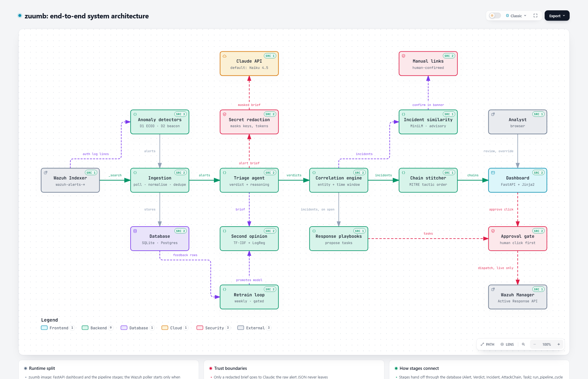This screenshot has width=588, height=379.
Task: Open SRC 1 badge on Response playbooks
Action: (359, 231)
